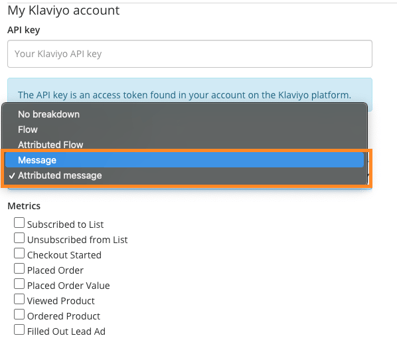Tick the Unsubscribed from List checkbox

[x=19, y=238]
